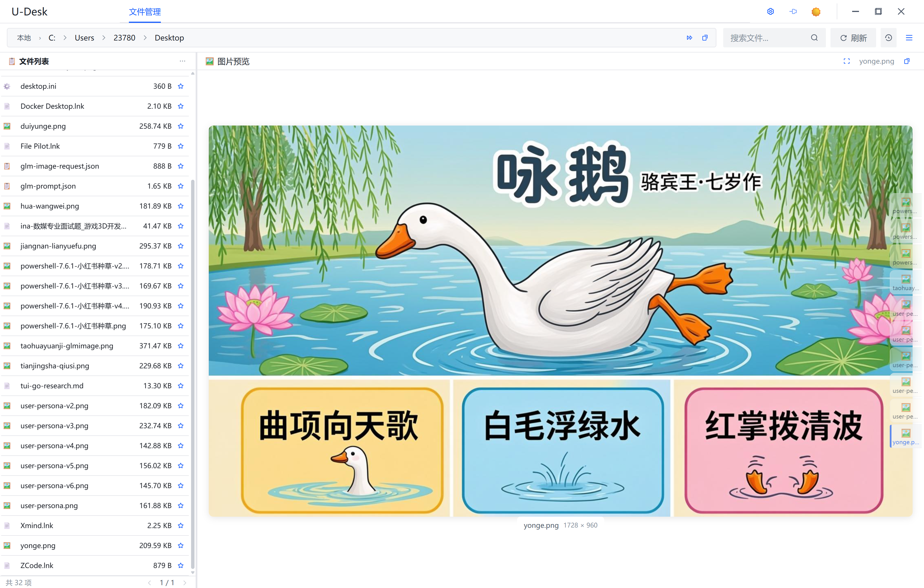Click the 刷新 refresh button
The image size is (924, 588).
coord(853,38)
